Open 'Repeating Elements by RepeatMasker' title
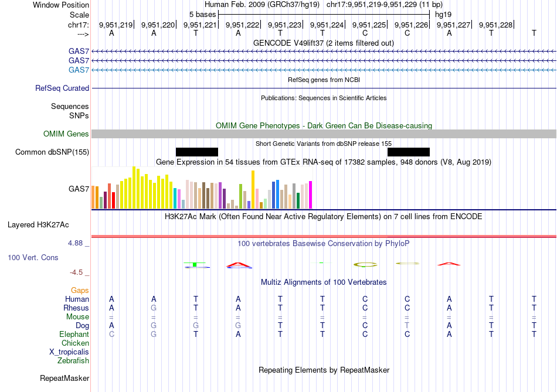The width and height of the screenshot is (557, 392). coord(324,370)
